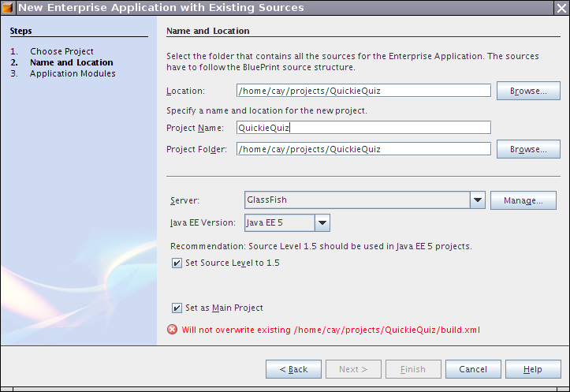Click the Next button
This screenshot has height=392, width=570.
pyautogui.click(x=352, y=369)
